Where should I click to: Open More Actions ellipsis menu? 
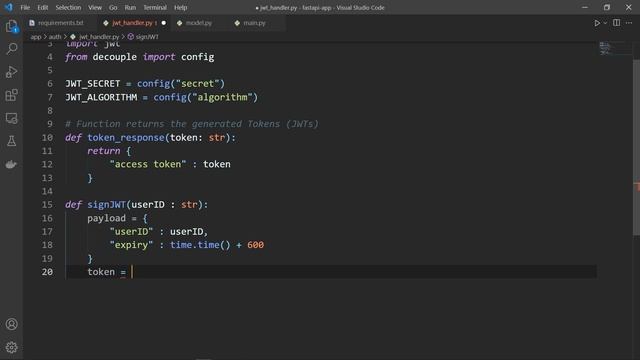[629, 23]
